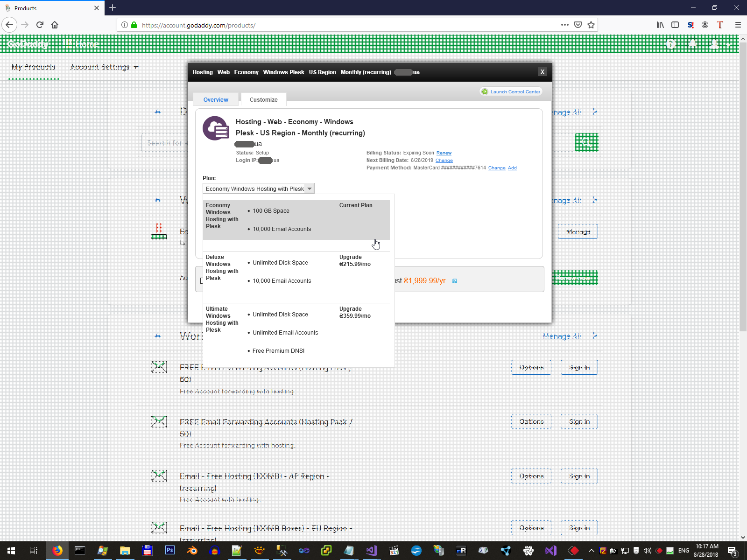The width and height of the screenshot is (747, 560).
Task: Go to GoDaddy Home link
Action: (81, 44)
